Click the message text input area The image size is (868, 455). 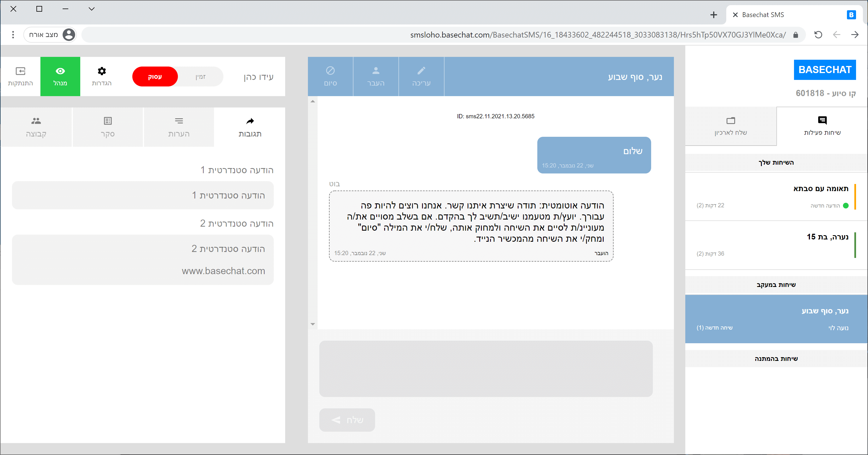pyautogui.click(x=486, y=369)
